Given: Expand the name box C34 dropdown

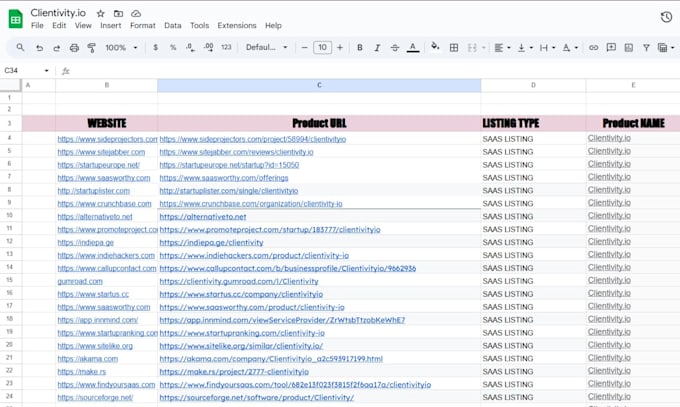Looking at the screenshot, I should 46,70.
